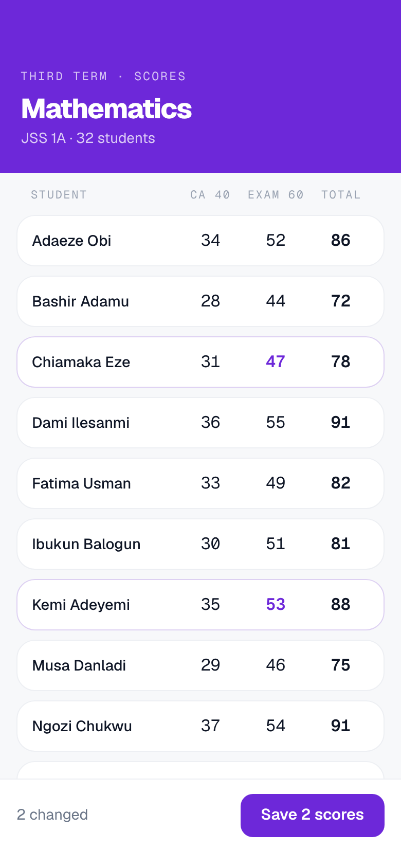Image resolution: width=401 pixels, height=868 pixels.
Task: Select Fatima Usman's CA score 33
Action: click(211, 483)
